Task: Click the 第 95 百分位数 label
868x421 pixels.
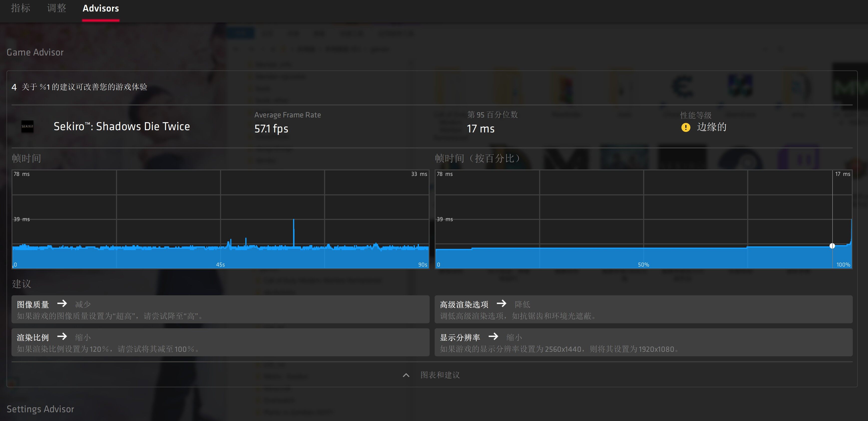Action: [492, 115]
